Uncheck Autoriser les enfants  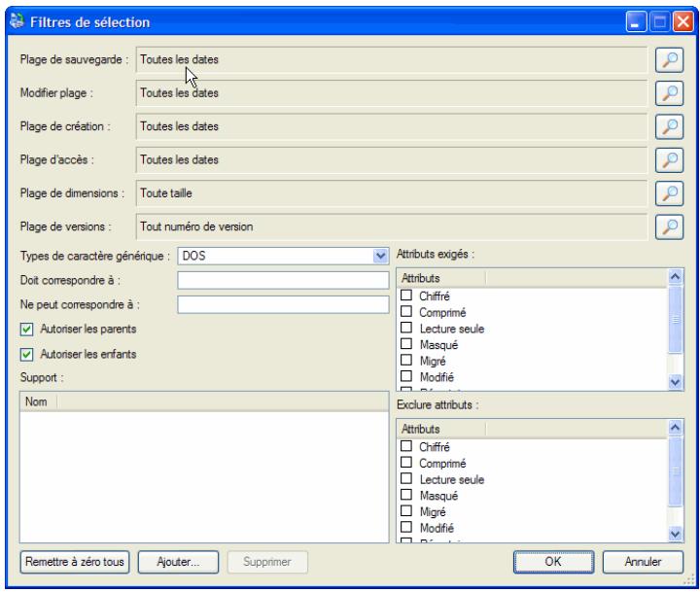pyautogui.click(x=27, y=355)
